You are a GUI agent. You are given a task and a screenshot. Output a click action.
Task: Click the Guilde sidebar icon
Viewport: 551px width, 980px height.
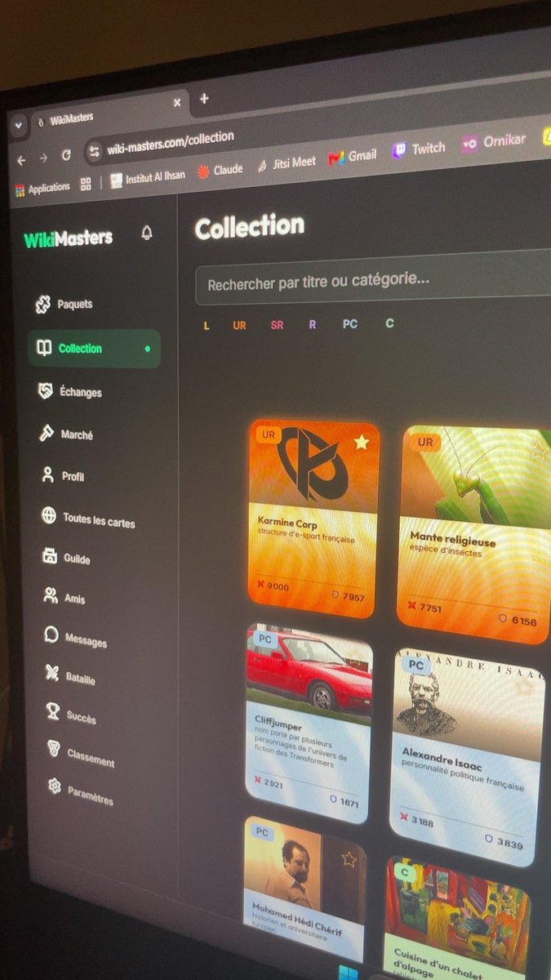[50, 557]
